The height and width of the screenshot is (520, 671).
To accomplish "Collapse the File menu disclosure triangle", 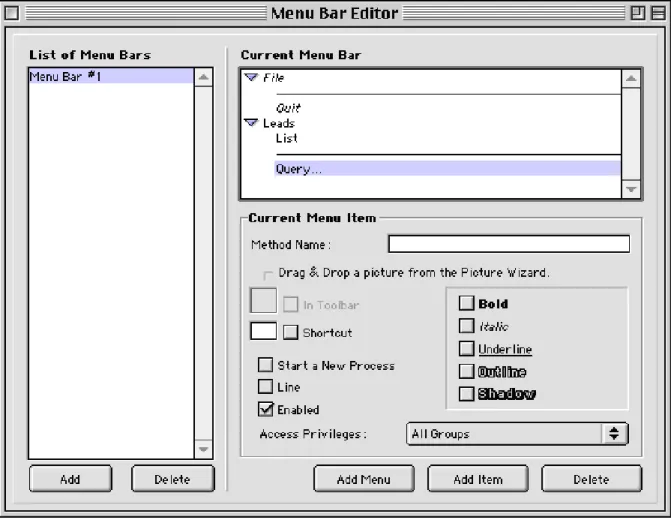I will coord(251,77).
